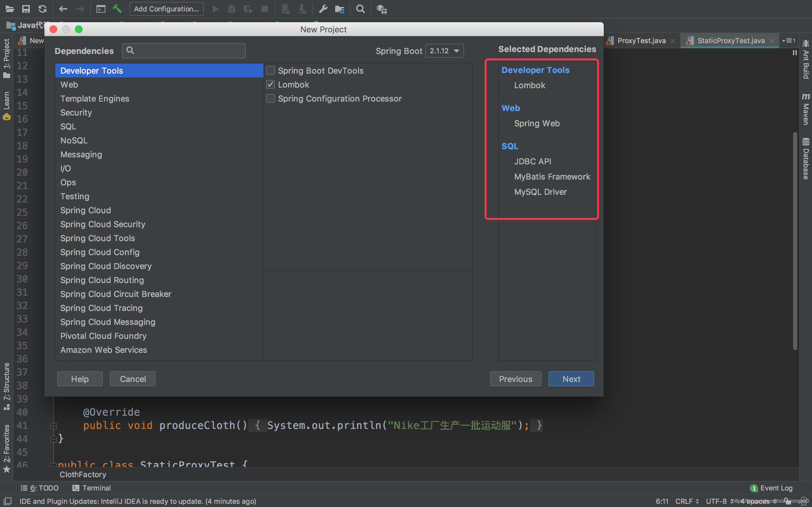Screen dimensions: 812x507
Task: Navigate back with the left arrow icon
Action: tap(63, 9)
